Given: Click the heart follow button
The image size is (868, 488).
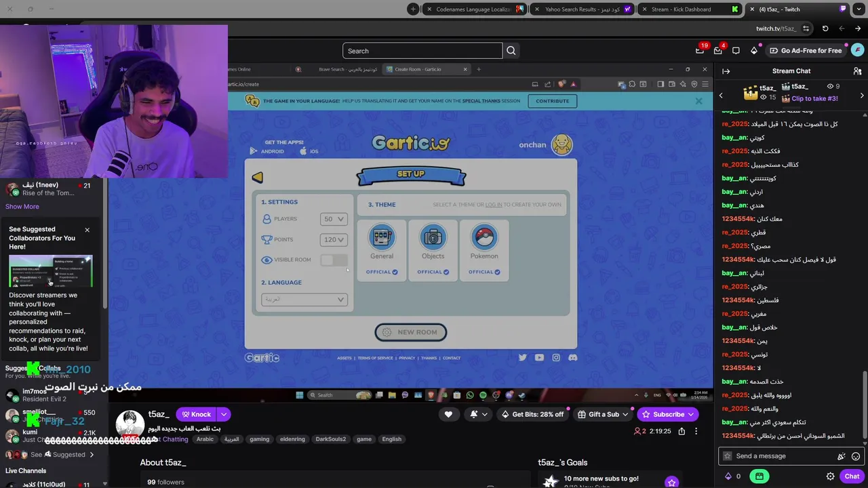Looking at the screenshot, I should click(448, 414).
